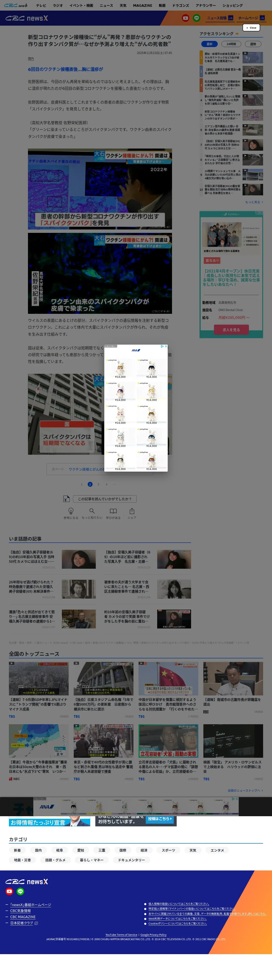Click the CBC web logo
Screen dimensions: 272x980
pos(16,5)
